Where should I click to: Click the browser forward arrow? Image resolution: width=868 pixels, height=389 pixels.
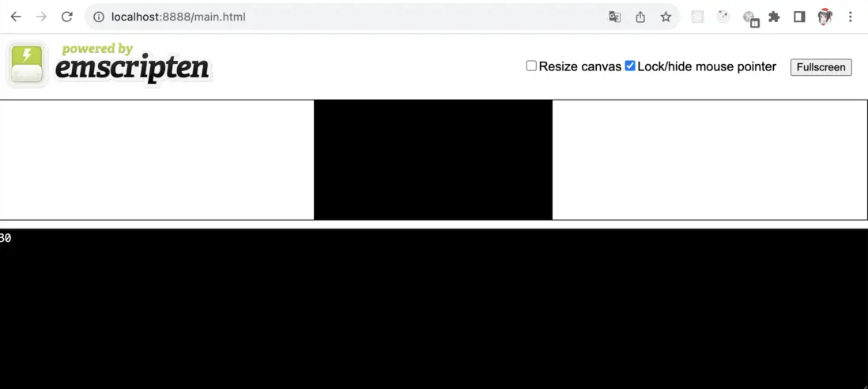coord(42,17)
